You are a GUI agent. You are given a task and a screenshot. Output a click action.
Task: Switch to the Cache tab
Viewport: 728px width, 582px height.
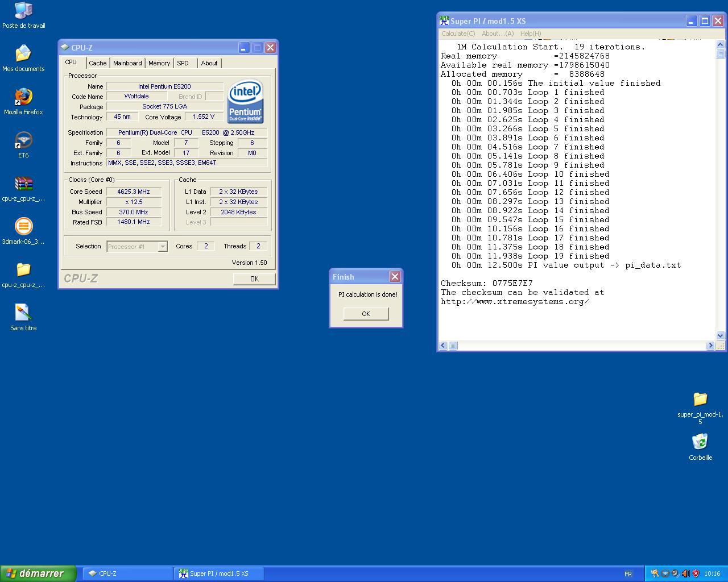click(97, 63)
